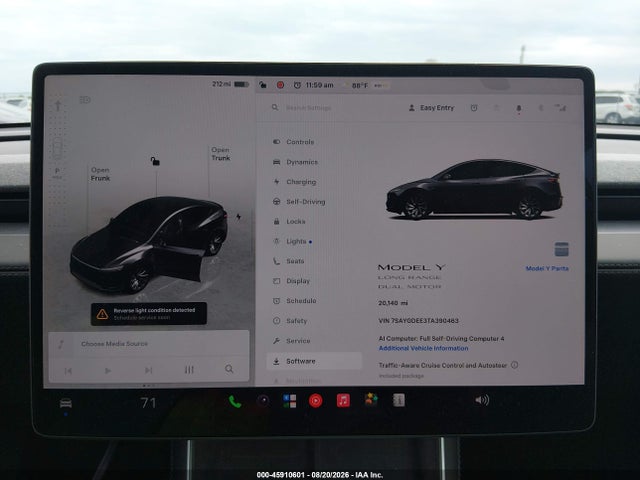Viewport: 640px width, 480px height.
Task: Tap the Reverse light condition alert
Action: tap(149, 313)
